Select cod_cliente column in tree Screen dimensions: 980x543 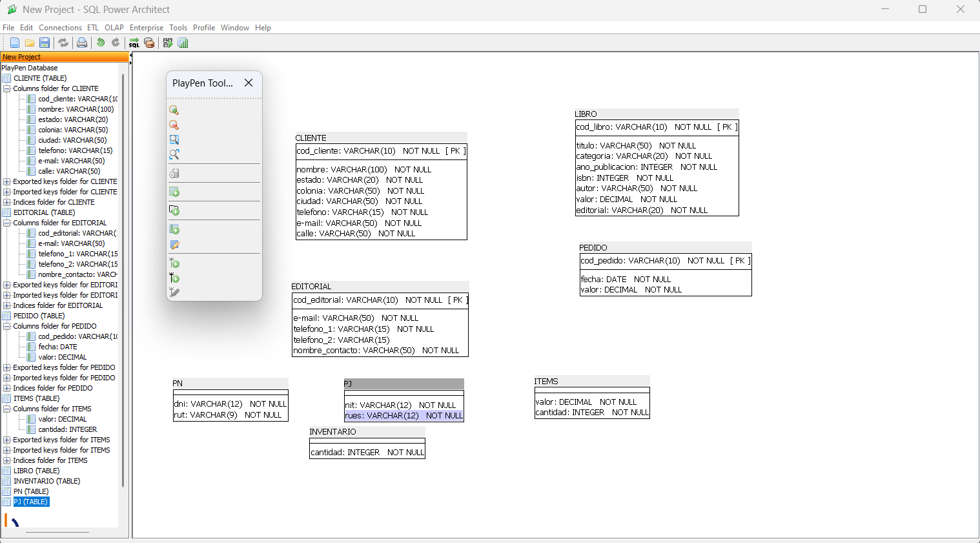click(77, 99)
